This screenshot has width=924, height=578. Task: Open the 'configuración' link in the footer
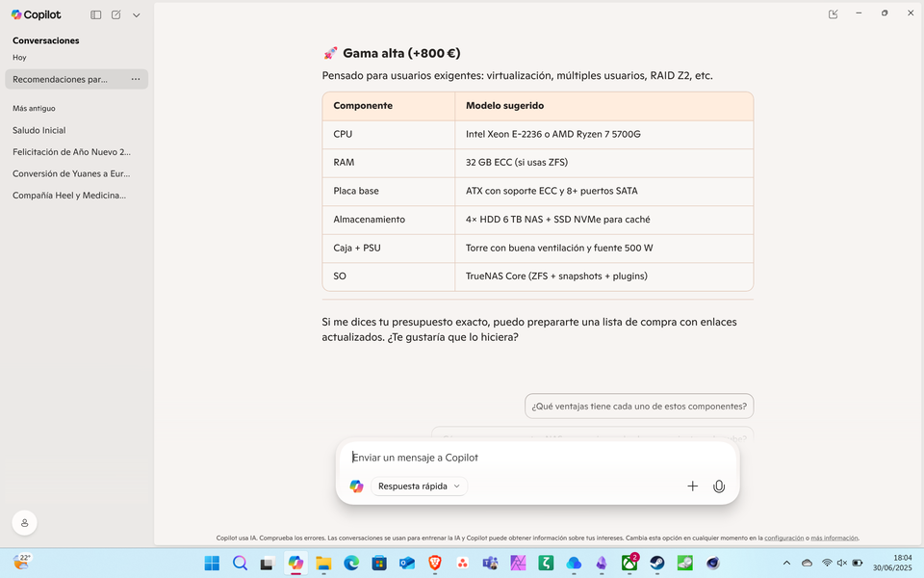pos(783,538)
